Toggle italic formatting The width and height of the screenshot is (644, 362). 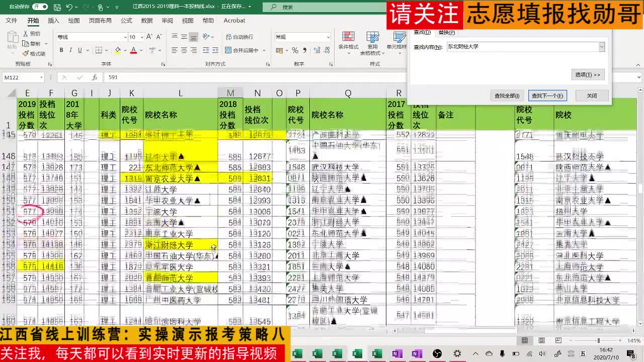70,50
